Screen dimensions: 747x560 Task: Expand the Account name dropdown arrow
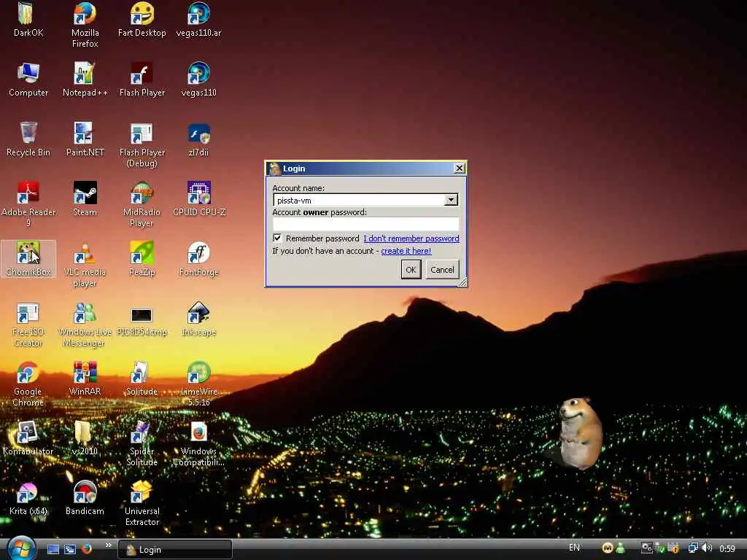(451, 200)
